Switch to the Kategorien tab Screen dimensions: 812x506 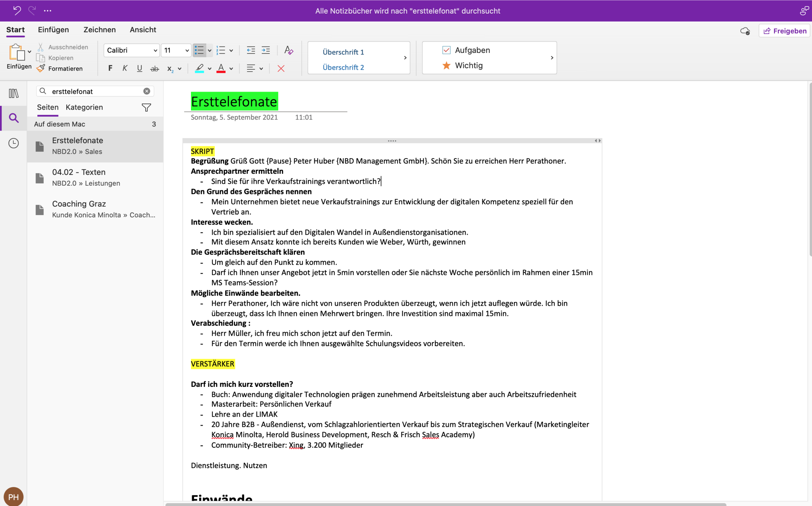click(84, 107)
